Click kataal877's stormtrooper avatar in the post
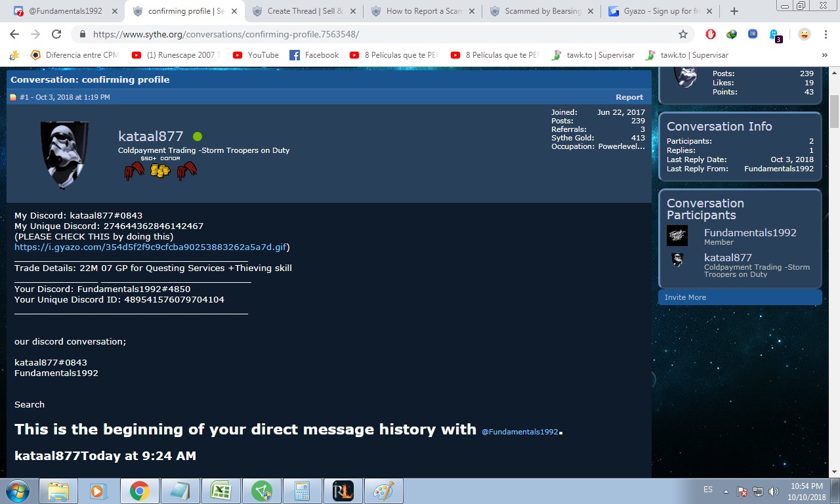Viewport: 840px width, 504px height. tap(64, 155)
